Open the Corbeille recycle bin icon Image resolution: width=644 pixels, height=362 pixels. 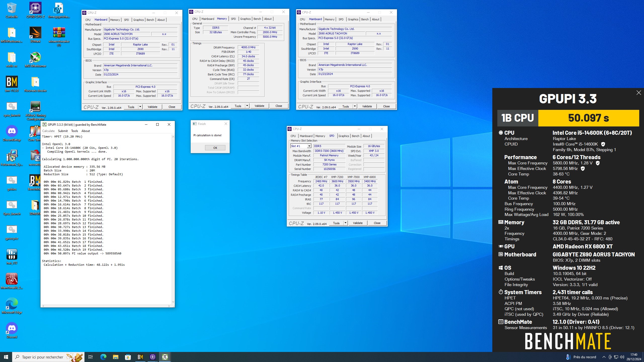point(12,10)
